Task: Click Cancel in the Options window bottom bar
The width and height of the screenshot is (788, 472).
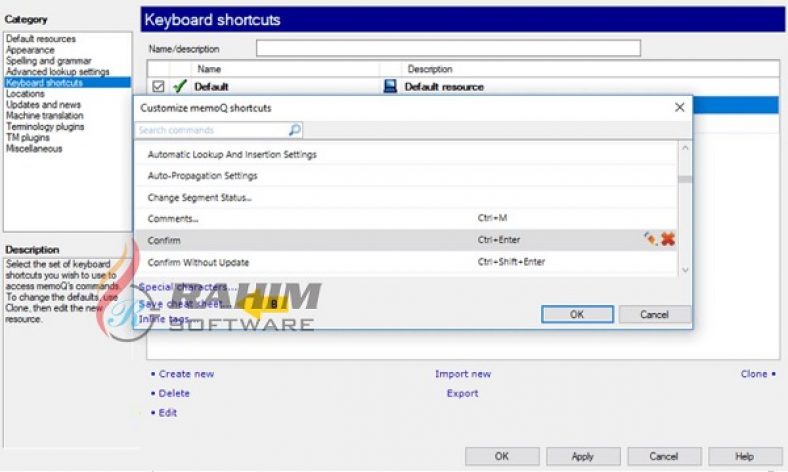Action: (664, 456)
